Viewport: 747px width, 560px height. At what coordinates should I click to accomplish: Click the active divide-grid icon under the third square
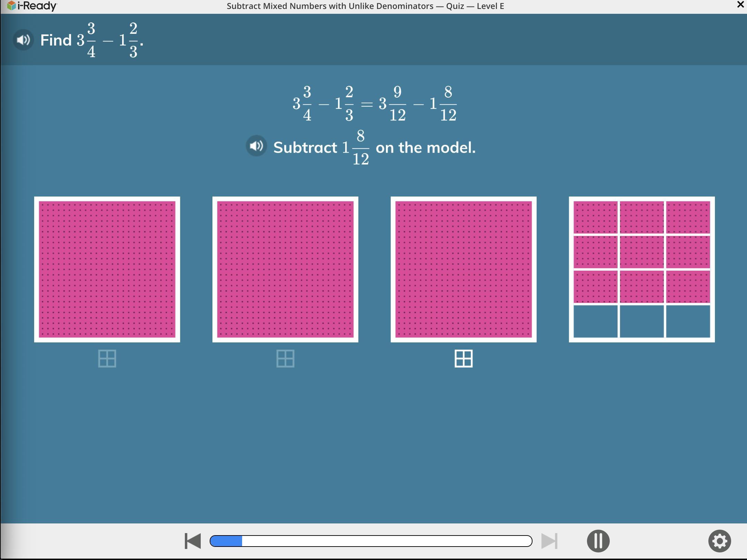tap(464, 359)
